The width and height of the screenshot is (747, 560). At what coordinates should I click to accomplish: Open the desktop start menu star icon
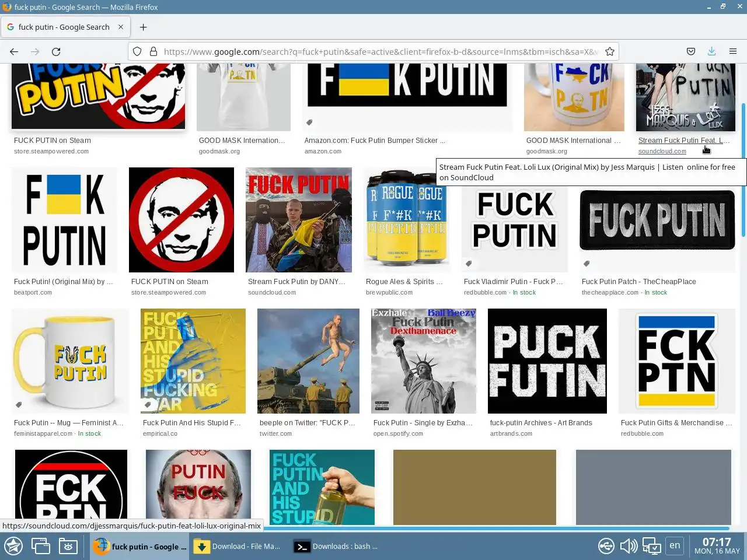click(x=13, y=546)
